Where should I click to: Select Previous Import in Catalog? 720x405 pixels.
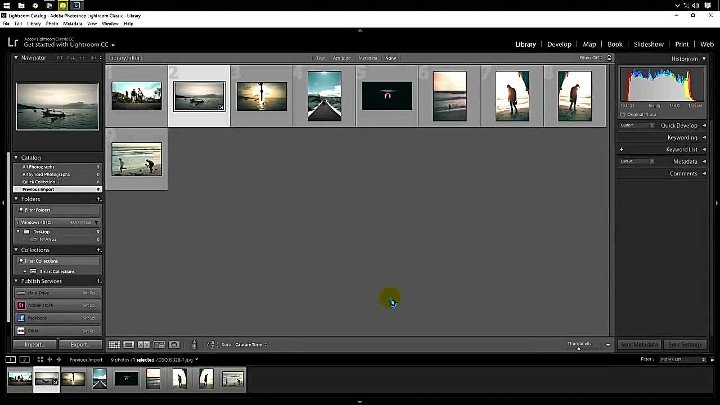(x=57, y=189)
